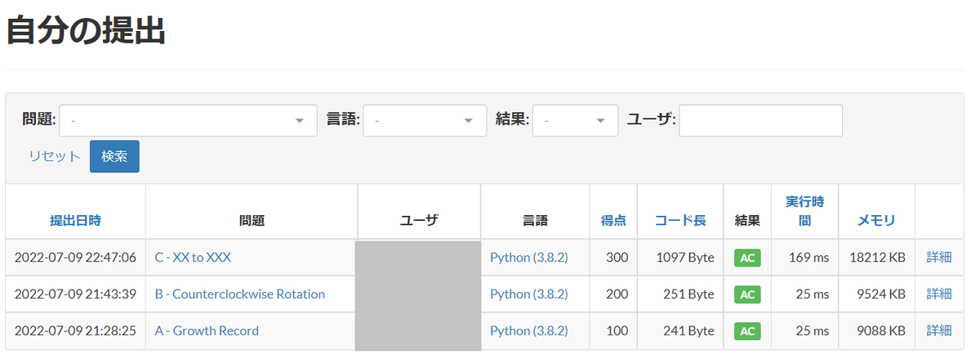
Task: Sort by メモリ column header
Action: tap(876, 220)
